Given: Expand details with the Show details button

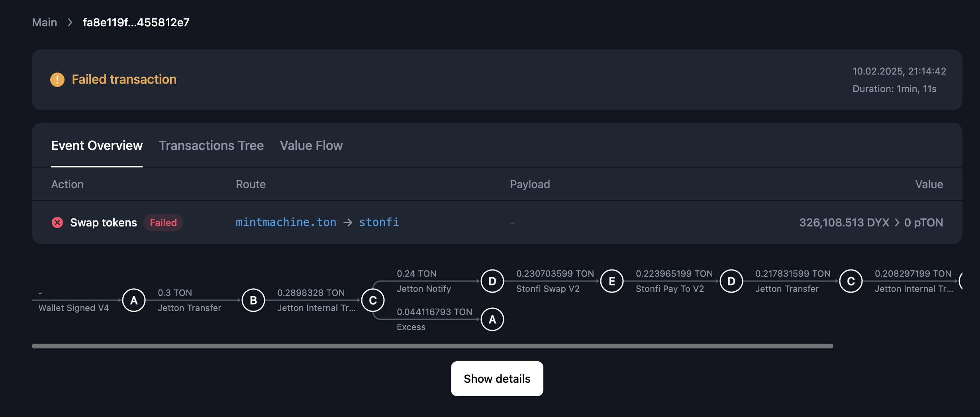Looking at the screenshot, I should 497,378.
